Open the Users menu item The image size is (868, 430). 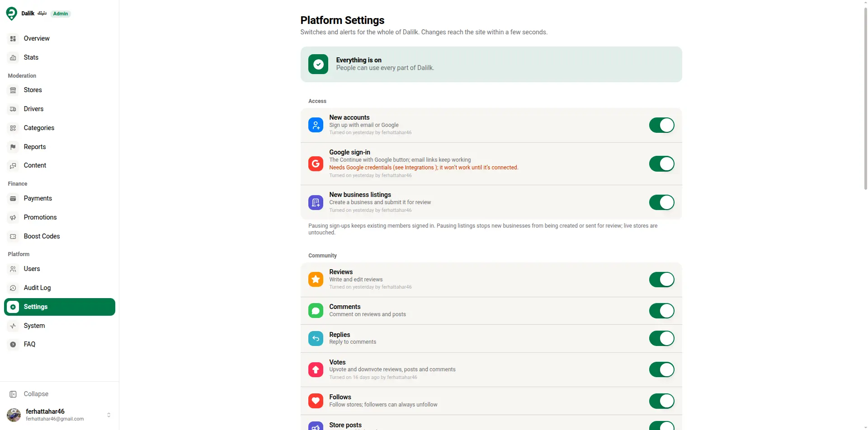60,269
